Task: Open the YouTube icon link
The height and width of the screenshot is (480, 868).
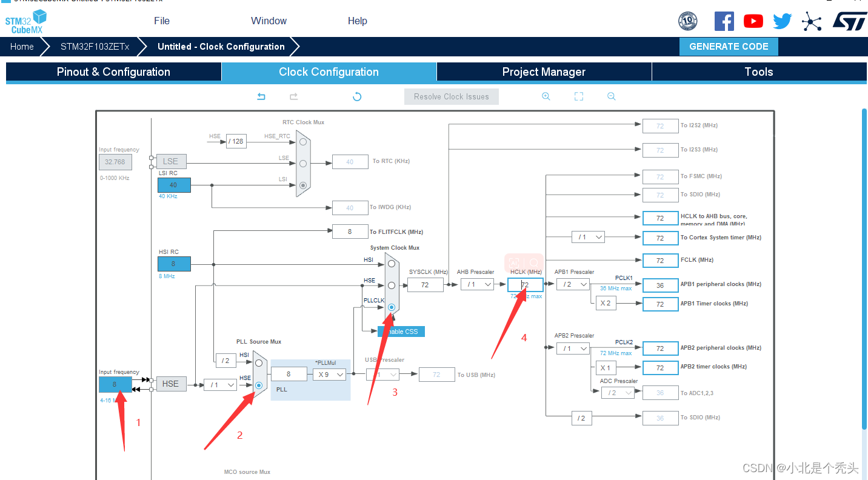Action: pyautogui.click(x=753, y=21)
